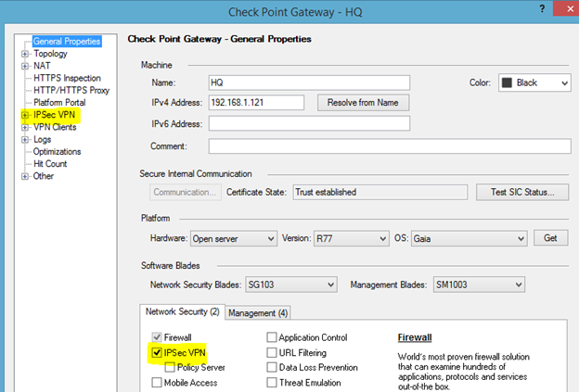The width and height of the screenshot is (579, 392).
Task: Open the Topology page
Action: coord(51,54)
